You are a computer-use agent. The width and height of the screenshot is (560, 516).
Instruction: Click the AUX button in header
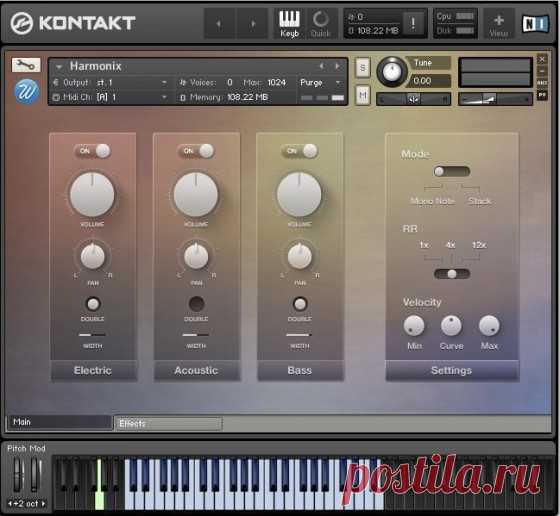(x=542, y=83)
